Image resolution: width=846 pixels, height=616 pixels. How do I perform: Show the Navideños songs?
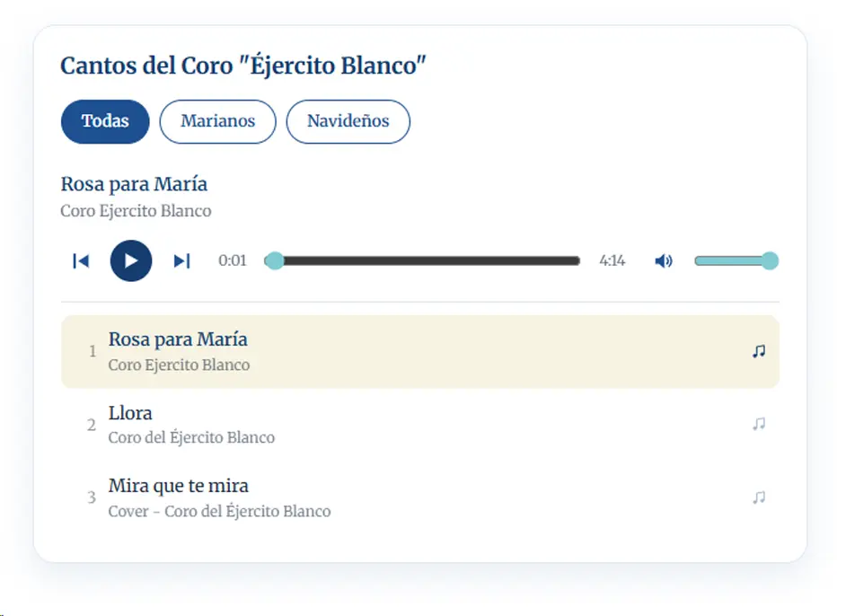(348, 121)
